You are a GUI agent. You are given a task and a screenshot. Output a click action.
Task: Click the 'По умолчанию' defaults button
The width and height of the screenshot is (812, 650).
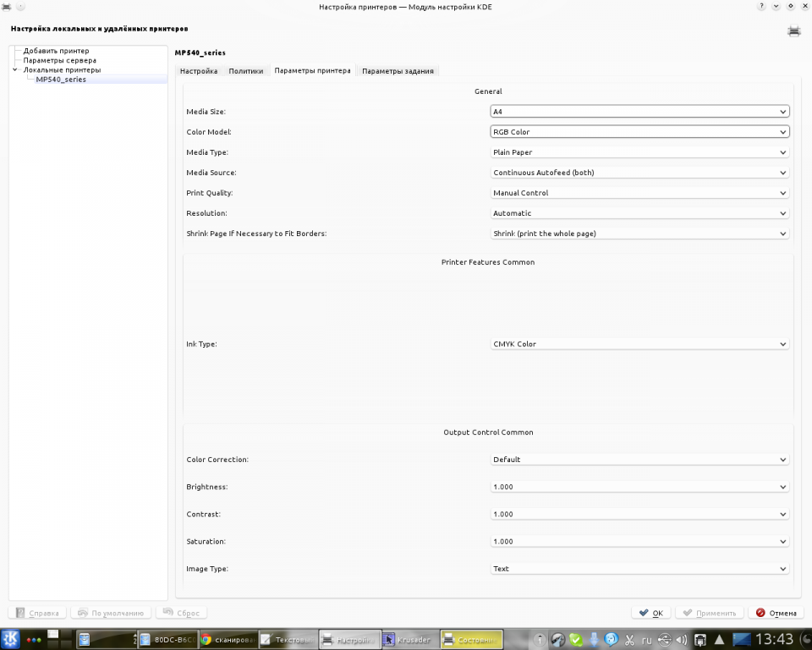tap(111, 613)
